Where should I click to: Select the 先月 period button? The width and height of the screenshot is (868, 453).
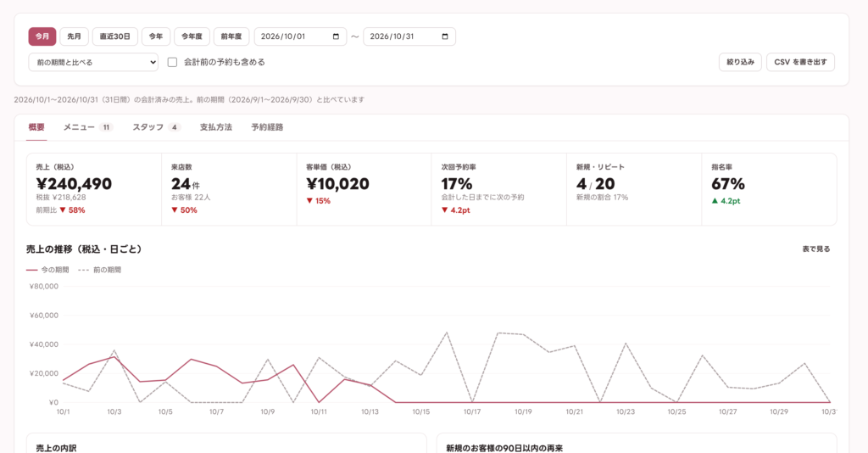75,36
